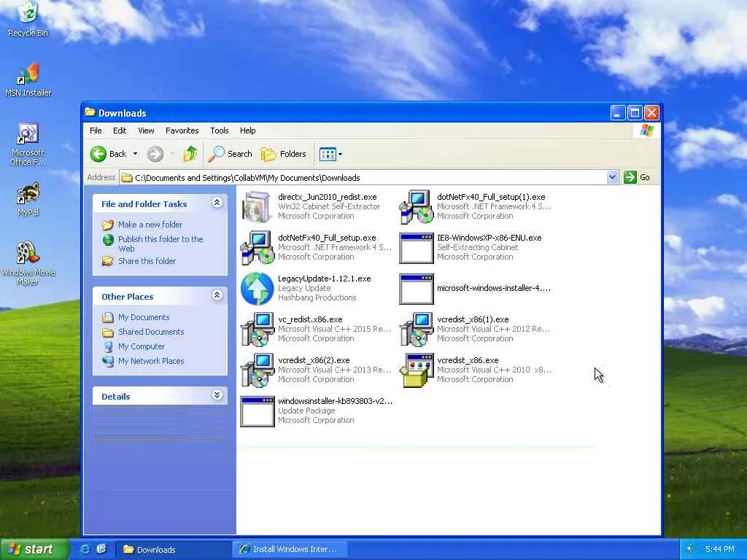Open the Favorites menu

coord(182,131)
